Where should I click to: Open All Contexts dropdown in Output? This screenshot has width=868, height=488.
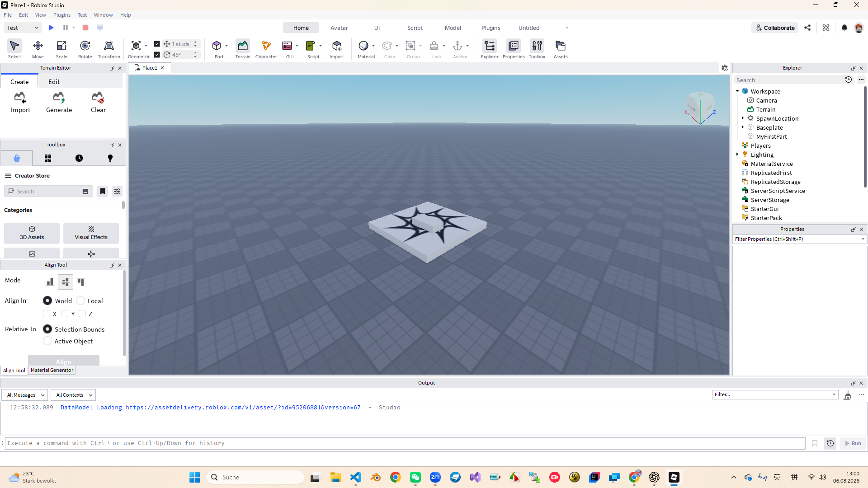tap(73, 395)
